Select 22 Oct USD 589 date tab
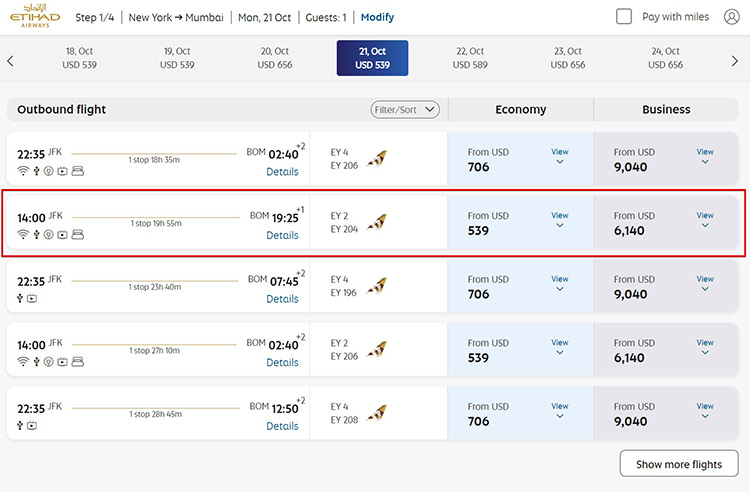 pos(470,58)
